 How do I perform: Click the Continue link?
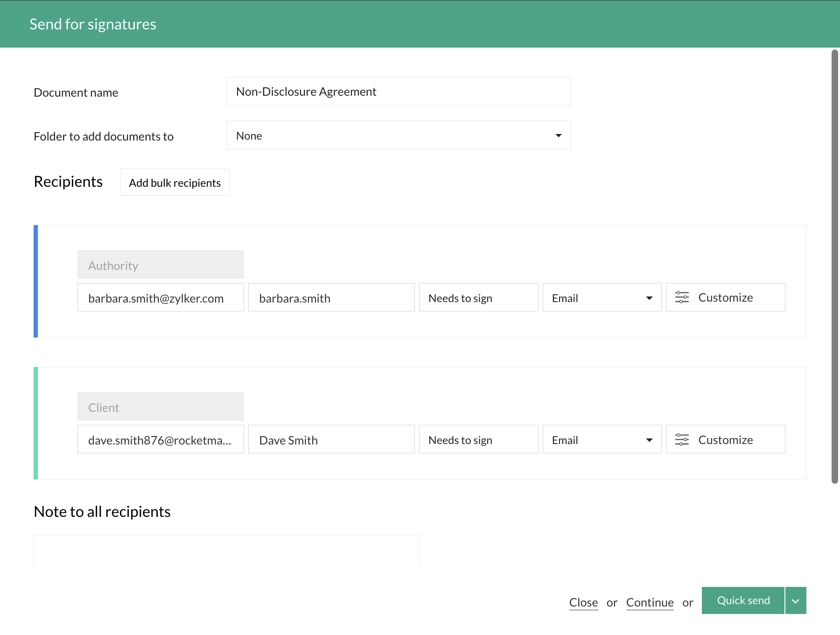point(650,602)
